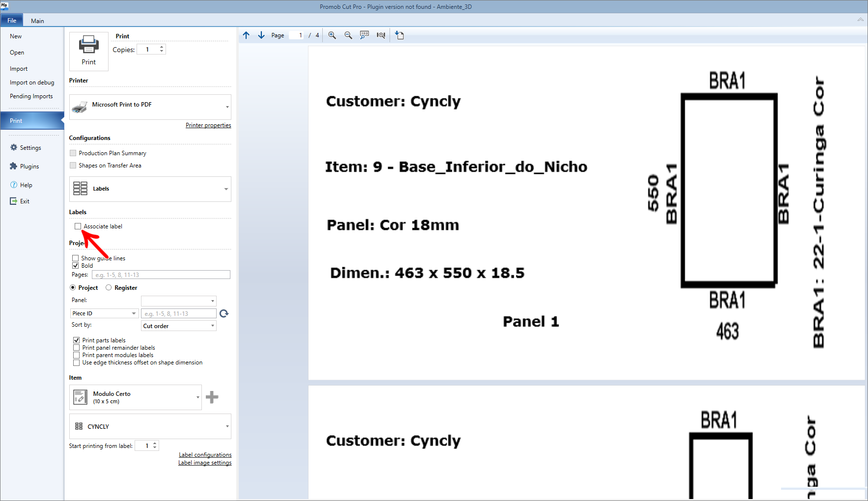
Task: Uncheck Print parts labels
Action: click(76, 340)
